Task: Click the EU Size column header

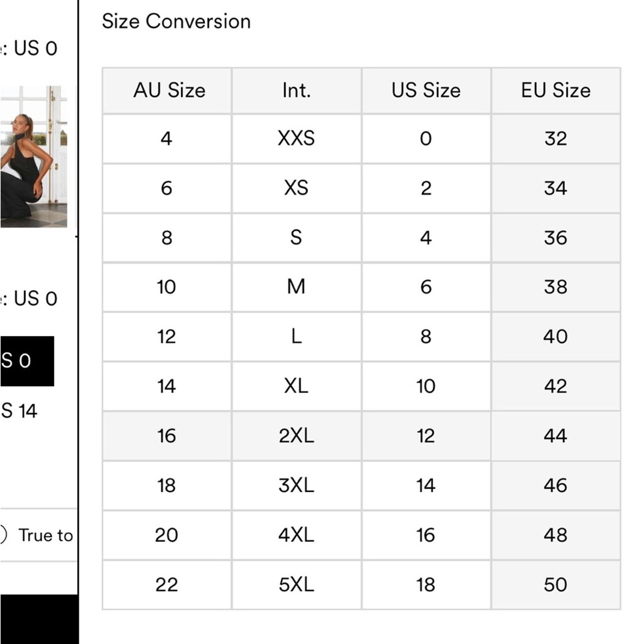Action: [556, 91]
